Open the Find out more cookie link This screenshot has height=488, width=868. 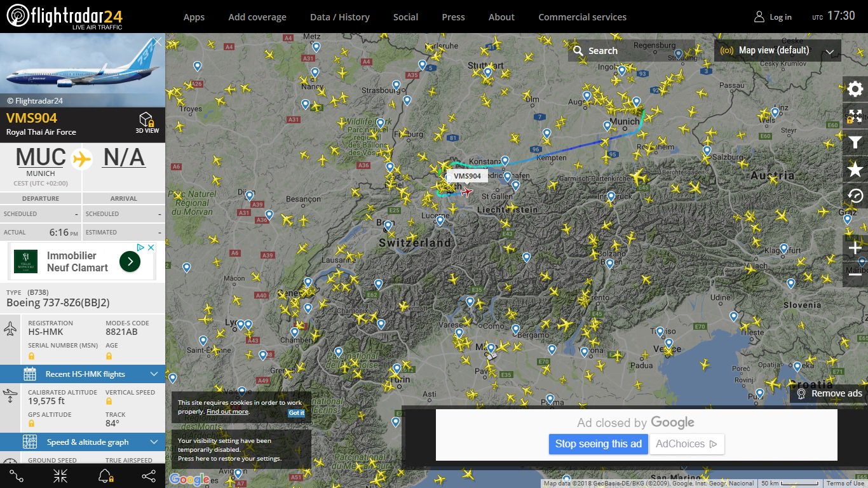click(227, 412)
